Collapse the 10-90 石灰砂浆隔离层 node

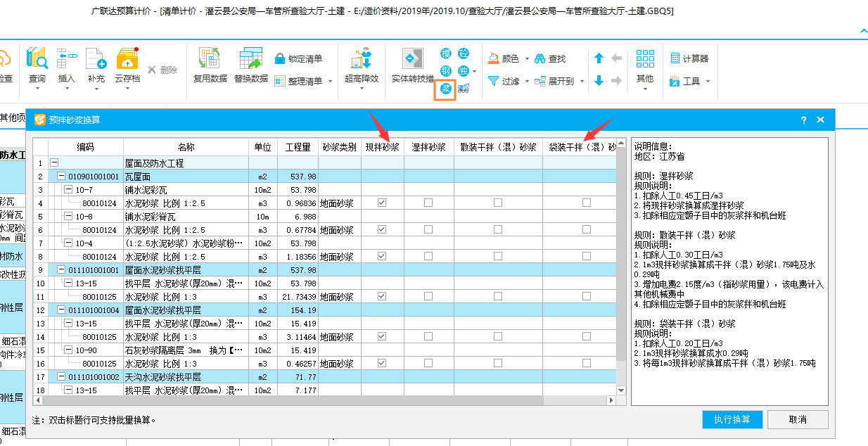(68, 350)
